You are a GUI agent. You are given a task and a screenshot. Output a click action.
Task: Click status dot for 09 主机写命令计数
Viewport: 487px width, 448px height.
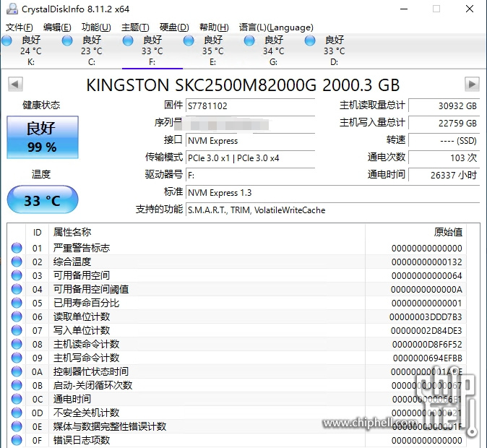tap(17, 358)
